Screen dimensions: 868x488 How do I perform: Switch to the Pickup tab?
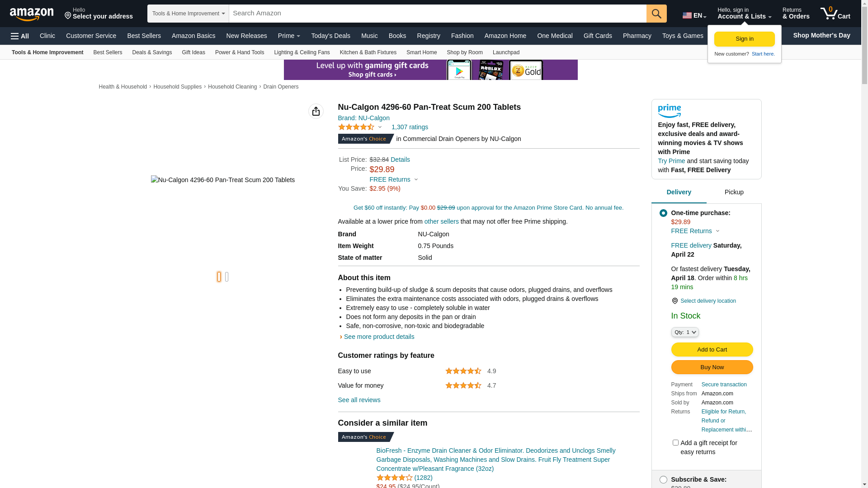pyautogui.click(x=734, y=192)
